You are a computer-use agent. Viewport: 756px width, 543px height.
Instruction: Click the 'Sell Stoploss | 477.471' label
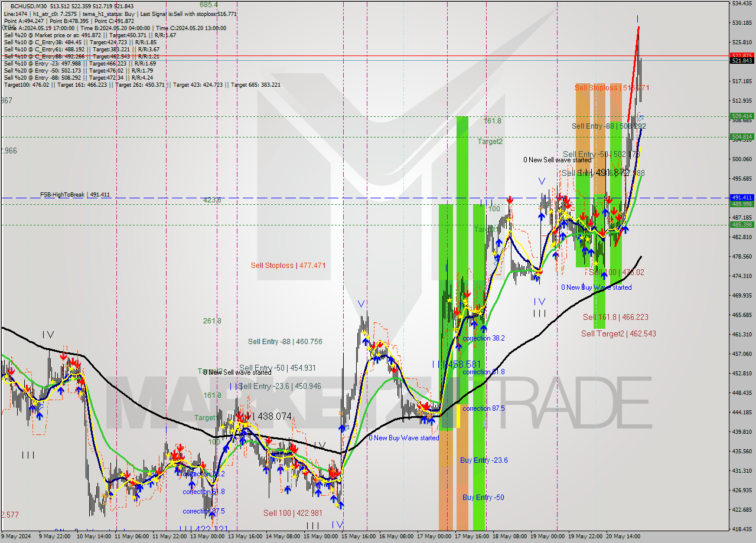click(x=288, y=266)
